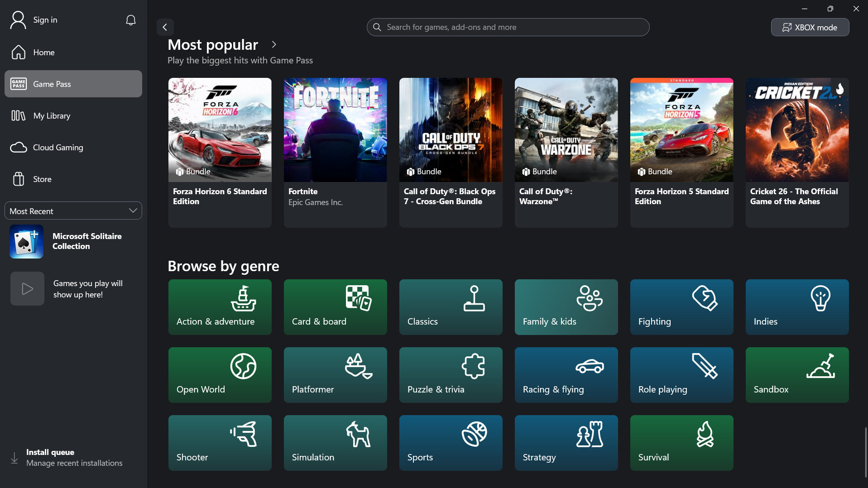The width and height of the screenshot is (868, 488).
Task: Expand the Most Recent sort dropdown
Action: 73,211
